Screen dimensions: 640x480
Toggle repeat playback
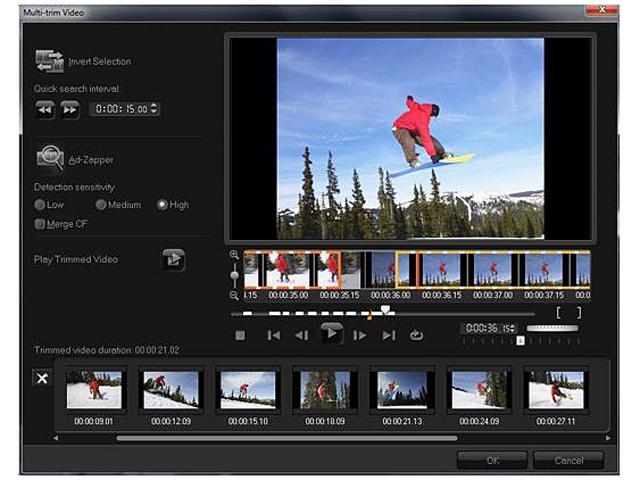(x=417, y=336)
